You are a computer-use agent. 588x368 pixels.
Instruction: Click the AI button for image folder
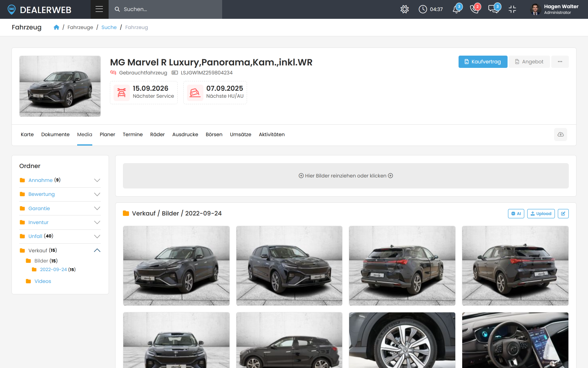click(516, 213)
